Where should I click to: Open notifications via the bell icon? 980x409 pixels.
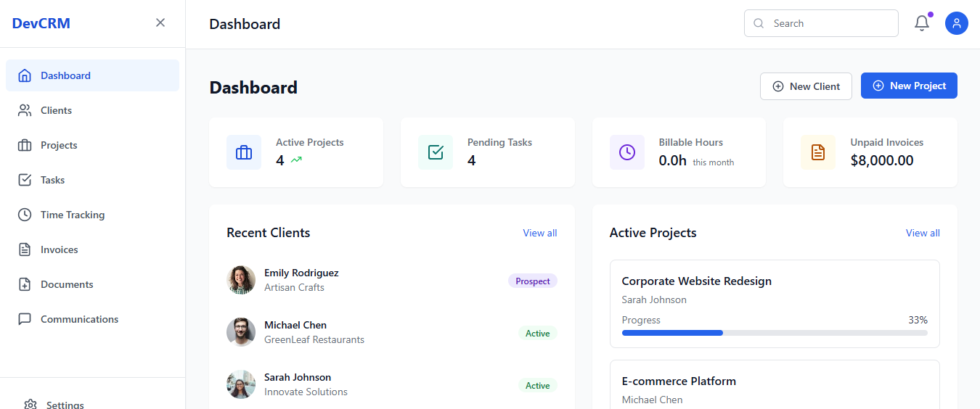coord(922,23)
